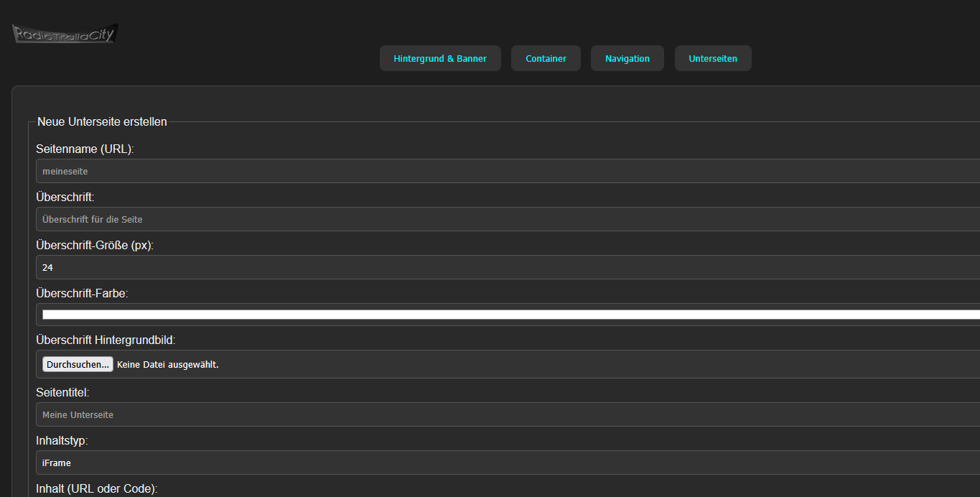Viewport: 980px width, 497px height.
Task: Click into the Überschrift text field
Action: point(503,219)
